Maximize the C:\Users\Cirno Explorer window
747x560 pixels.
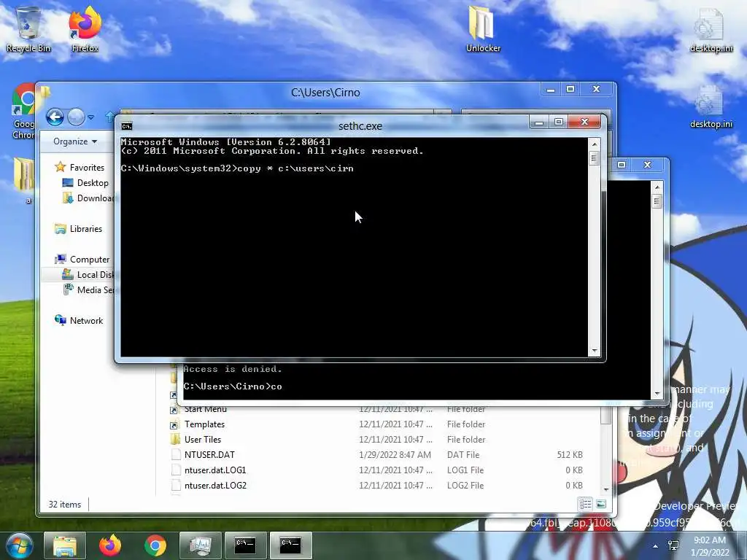[570, 89]
